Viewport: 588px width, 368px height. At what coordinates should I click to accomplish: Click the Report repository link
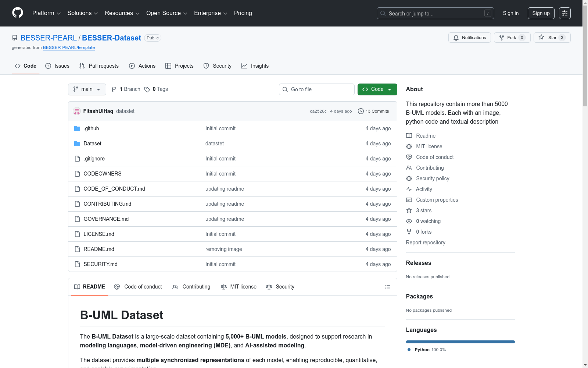click(426, 243)
